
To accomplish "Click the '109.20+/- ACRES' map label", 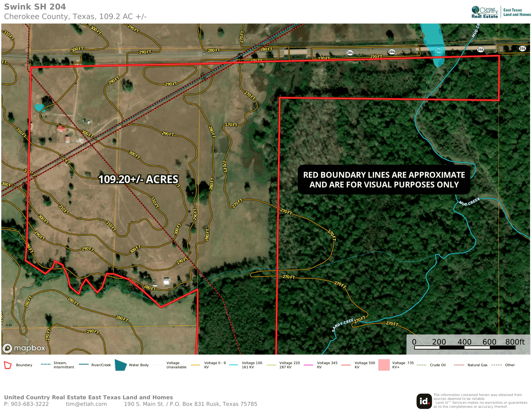I will (x=138, y=179).
